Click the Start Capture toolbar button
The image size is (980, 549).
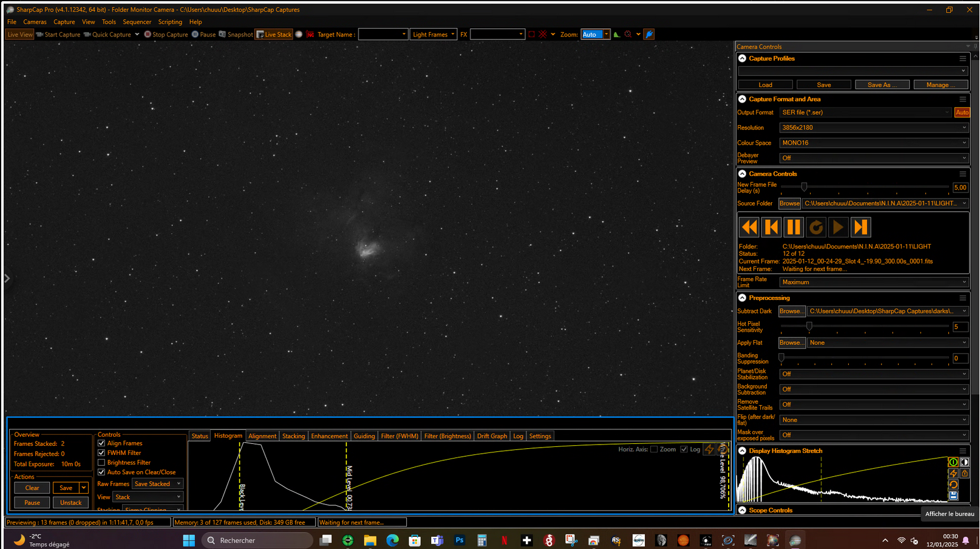(x=58, y=35)
